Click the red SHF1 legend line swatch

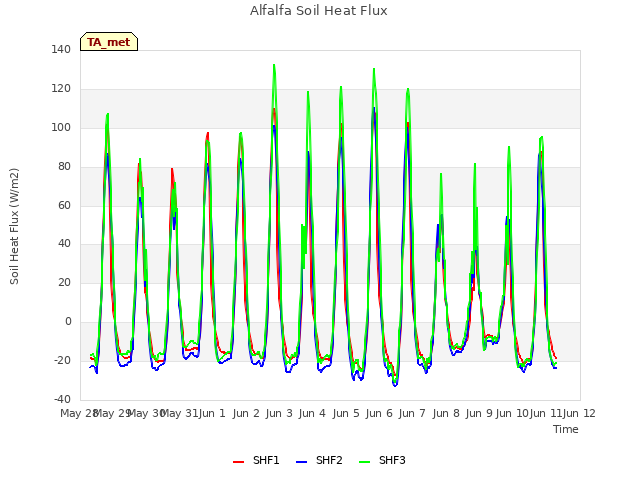(238, 462)
